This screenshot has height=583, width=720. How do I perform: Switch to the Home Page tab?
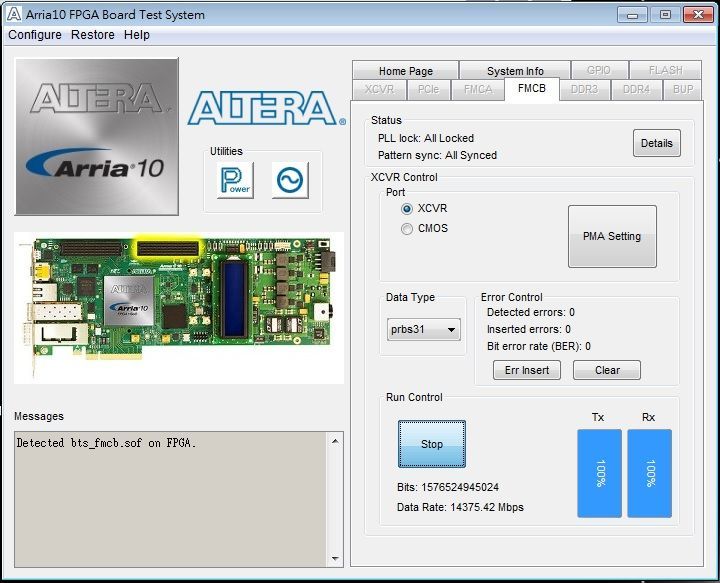coord(405,71)
